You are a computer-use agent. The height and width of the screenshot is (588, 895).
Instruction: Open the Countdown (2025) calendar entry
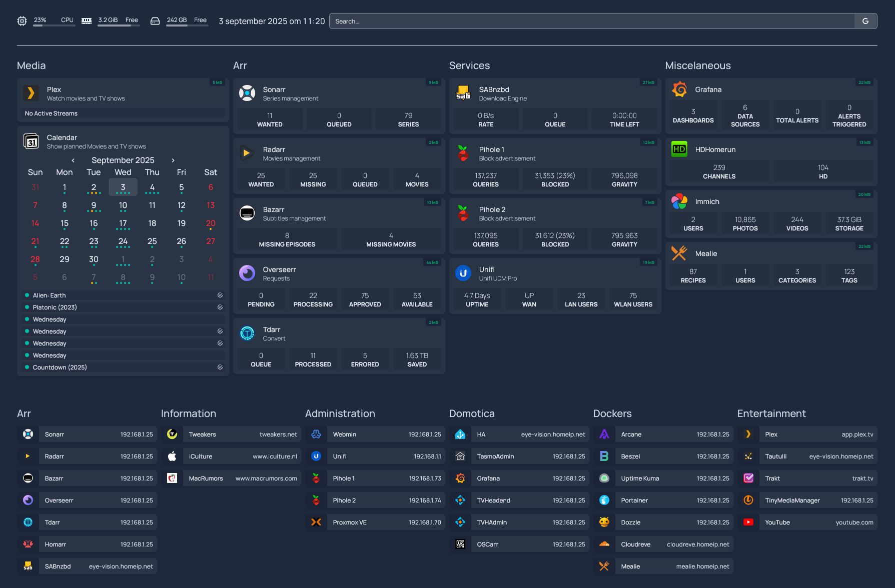click(123, 367)
